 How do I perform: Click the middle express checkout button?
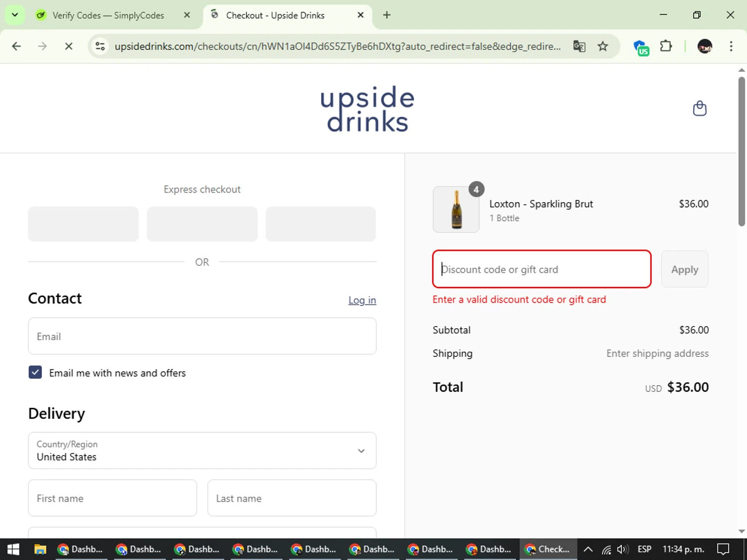click(x=202, y=224)
